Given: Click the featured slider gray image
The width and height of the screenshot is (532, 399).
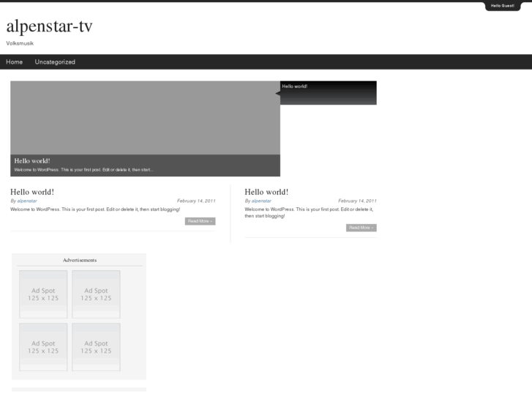Looking at the screenshot, I should (145, 118).
